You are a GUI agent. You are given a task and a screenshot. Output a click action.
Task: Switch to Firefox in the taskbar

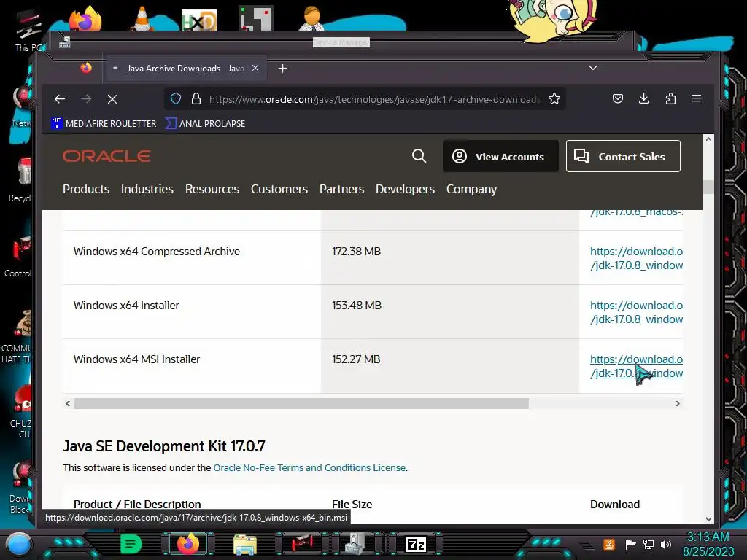pyautogui.click(x=188, y=544)
